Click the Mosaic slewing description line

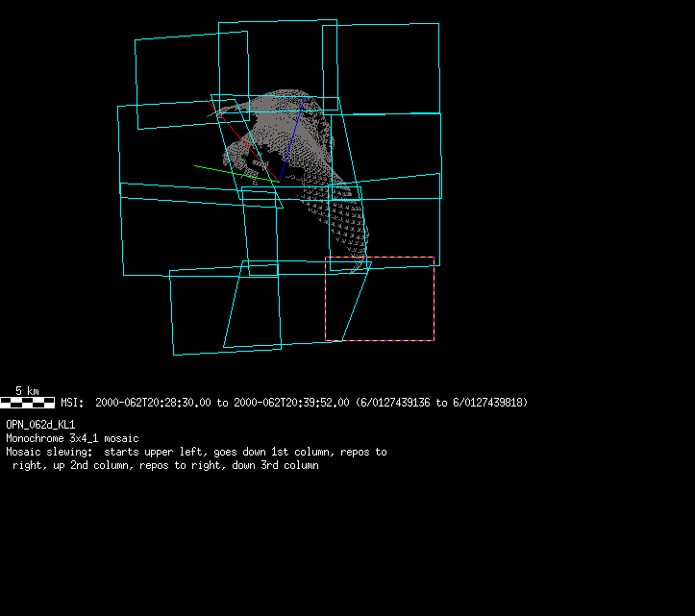[x=196, y=452]
